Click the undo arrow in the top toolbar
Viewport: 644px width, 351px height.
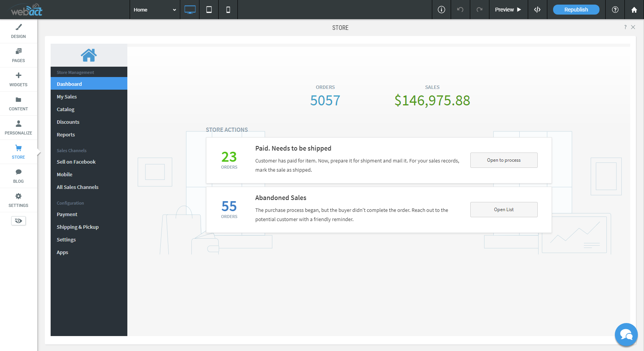click(460, 10)
